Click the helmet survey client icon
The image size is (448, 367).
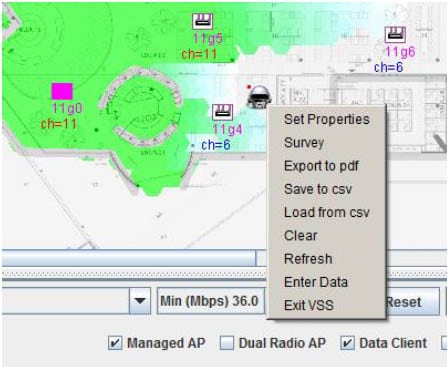click(x=259, y=97)
